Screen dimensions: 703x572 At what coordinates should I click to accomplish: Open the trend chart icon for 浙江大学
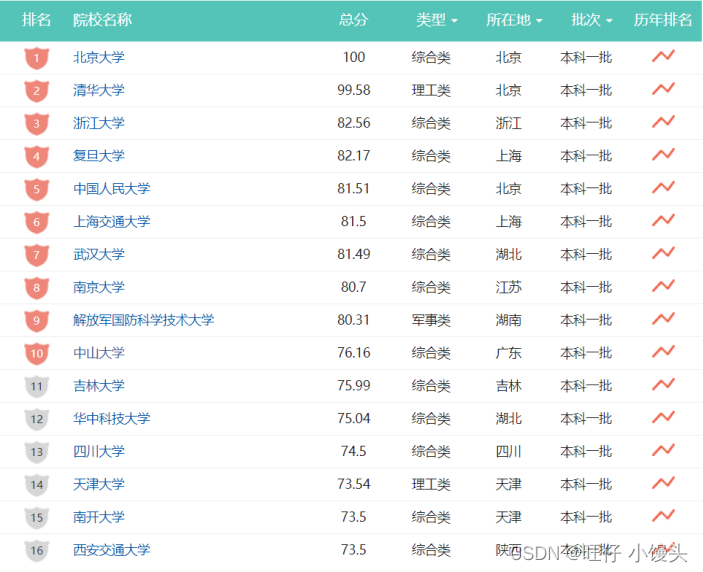663,121
